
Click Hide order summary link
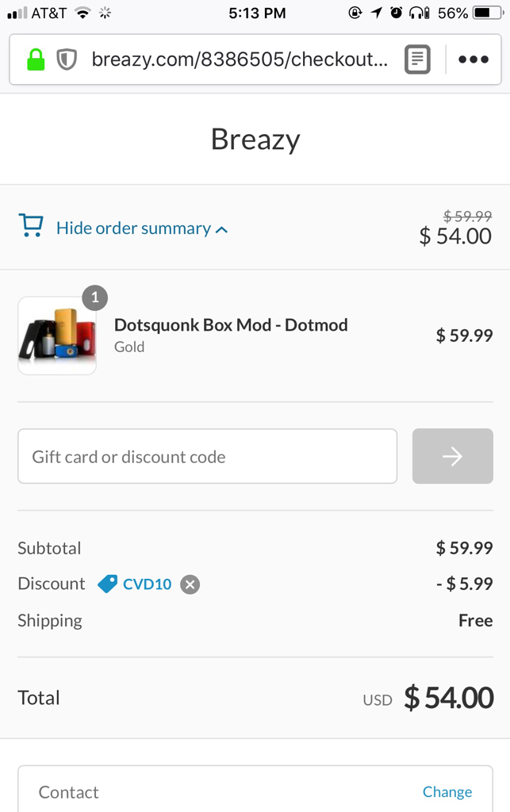click(133, 228)
